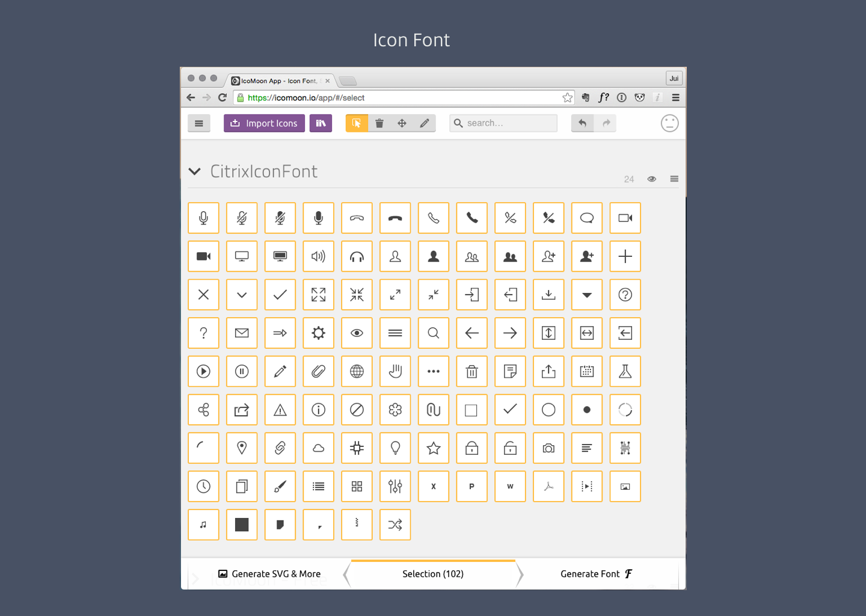This screenshot has width=866, height=616.
Task: Select the camera photo icon
Action: pos(548,448)
